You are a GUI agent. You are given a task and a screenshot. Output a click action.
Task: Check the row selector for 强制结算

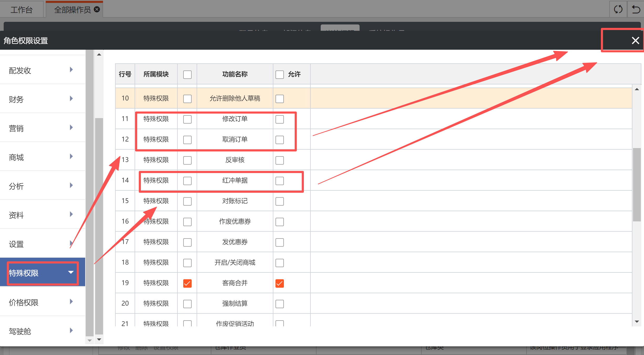(187, 304)
